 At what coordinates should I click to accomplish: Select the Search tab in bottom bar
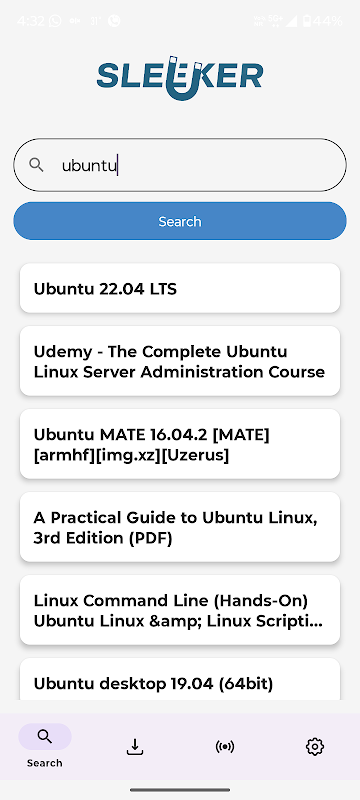click(45, 746)
